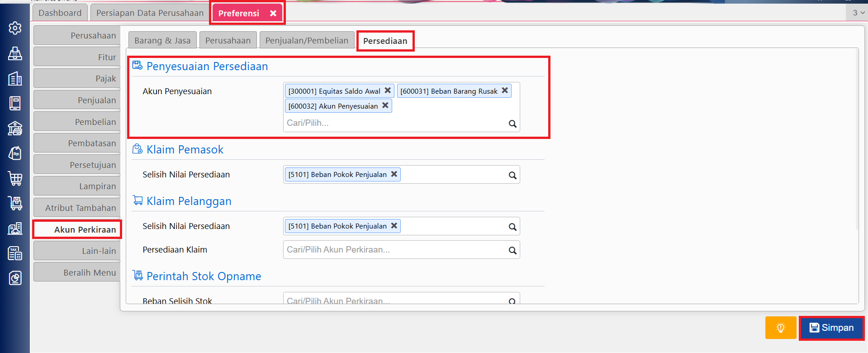Open search in Akun Penyesuaian field
This screenshot has width=868, height=353.
512,124
